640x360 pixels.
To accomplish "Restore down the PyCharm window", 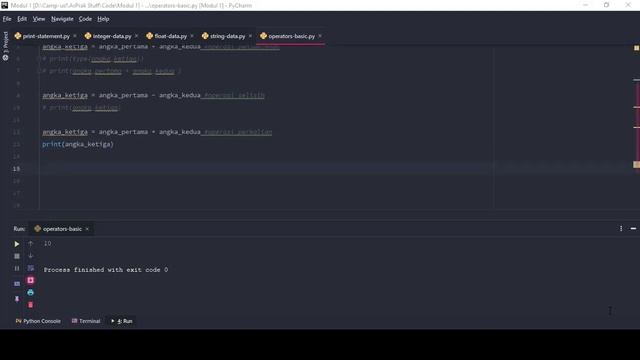I will point(607,5).
